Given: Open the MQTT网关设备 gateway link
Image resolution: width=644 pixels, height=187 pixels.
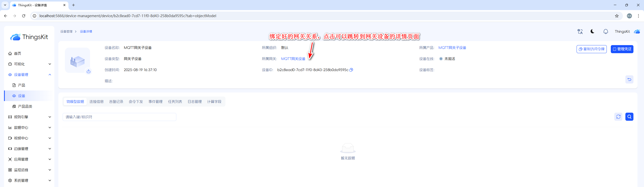Looking at the screenshot, I should coord(293,59).
